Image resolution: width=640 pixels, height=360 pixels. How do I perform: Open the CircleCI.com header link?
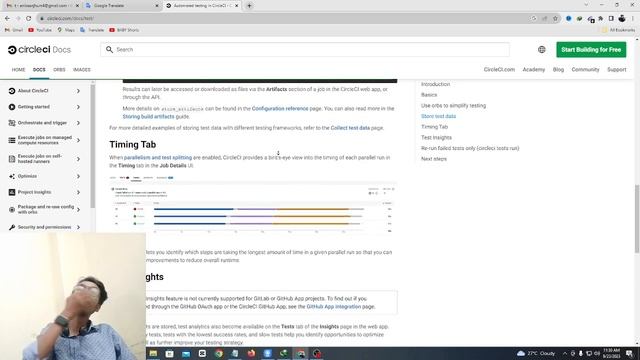[x=499, y=70]
